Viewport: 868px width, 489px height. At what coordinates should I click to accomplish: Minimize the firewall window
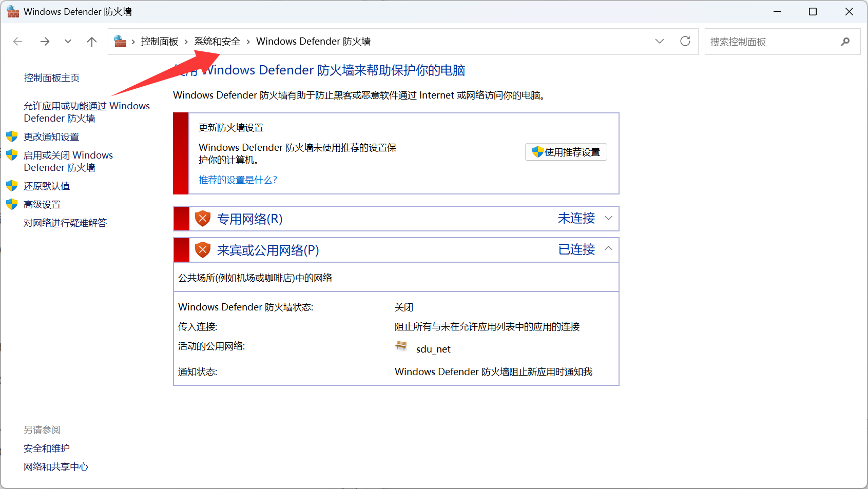pos(778,11)
